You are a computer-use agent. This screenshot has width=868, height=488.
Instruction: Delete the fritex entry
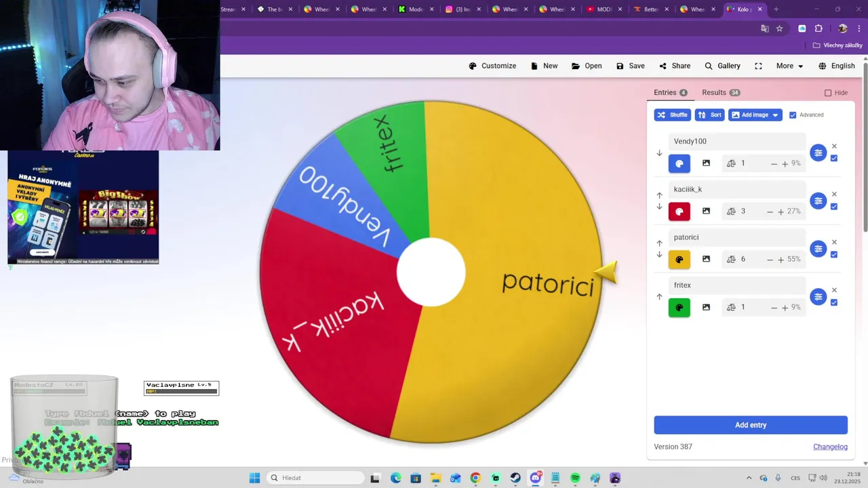[x=834, y=290]
